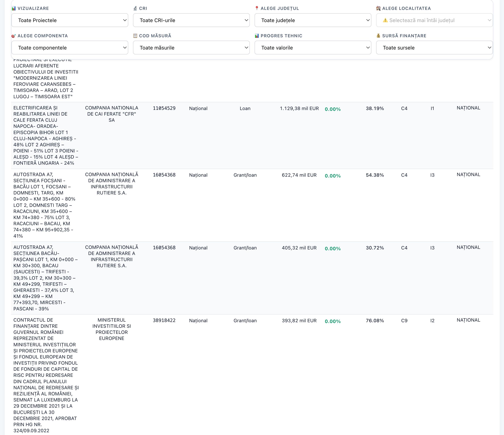
Task: Click the 54.38% progress value
Action: pos(375,175)
